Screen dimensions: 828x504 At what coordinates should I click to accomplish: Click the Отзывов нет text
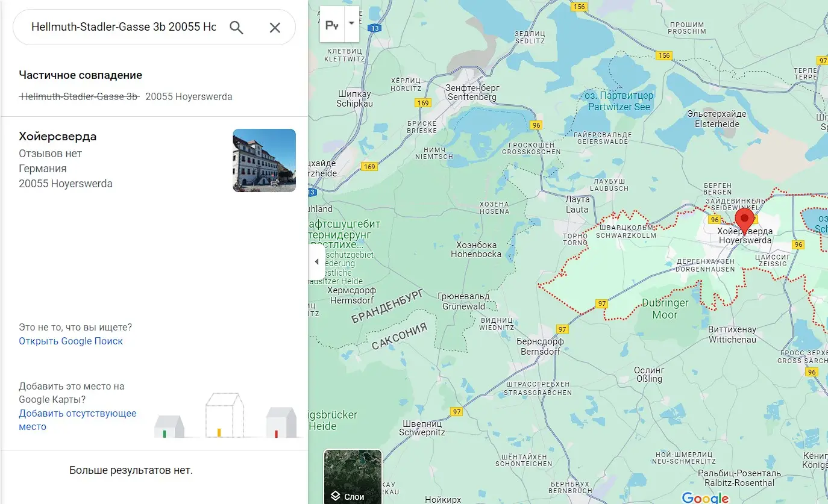(50, 154)
